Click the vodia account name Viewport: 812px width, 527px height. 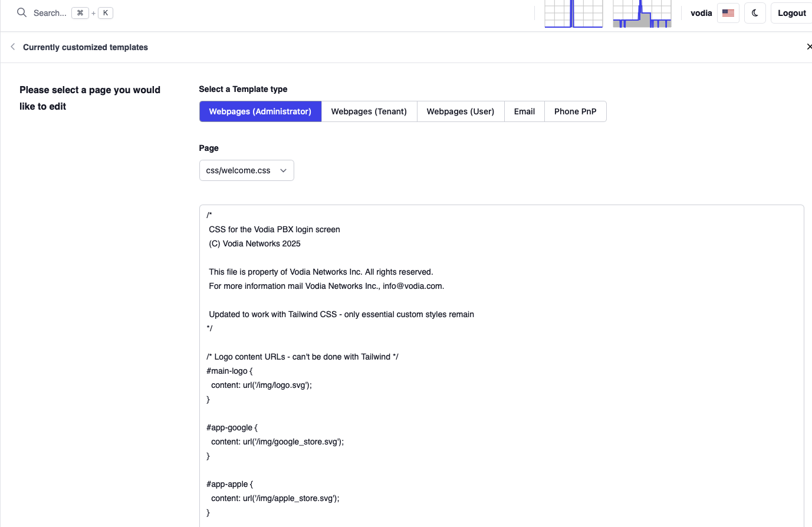pos(701,13)
